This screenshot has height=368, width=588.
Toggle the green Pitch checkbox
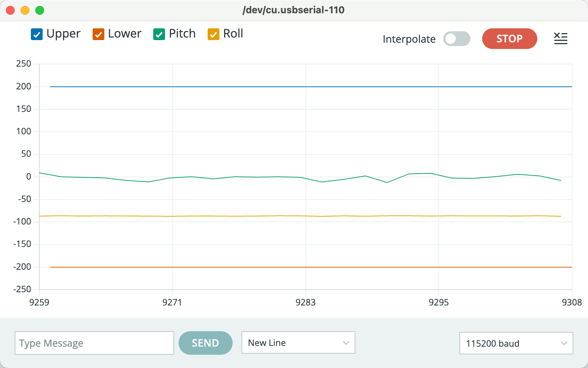159,34
